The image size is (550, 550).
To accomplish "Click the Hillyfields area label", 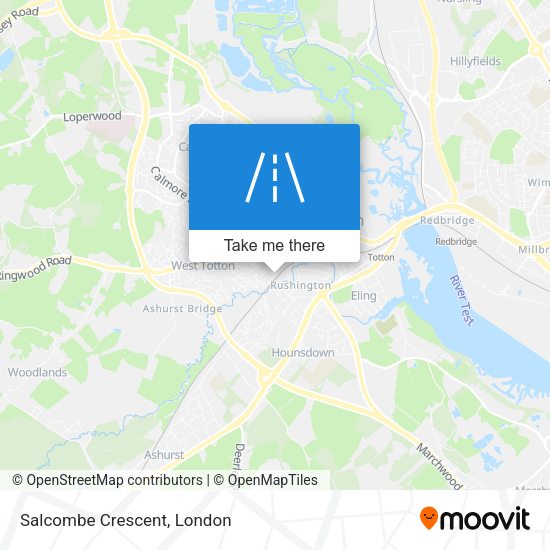I will click(475, 61).
